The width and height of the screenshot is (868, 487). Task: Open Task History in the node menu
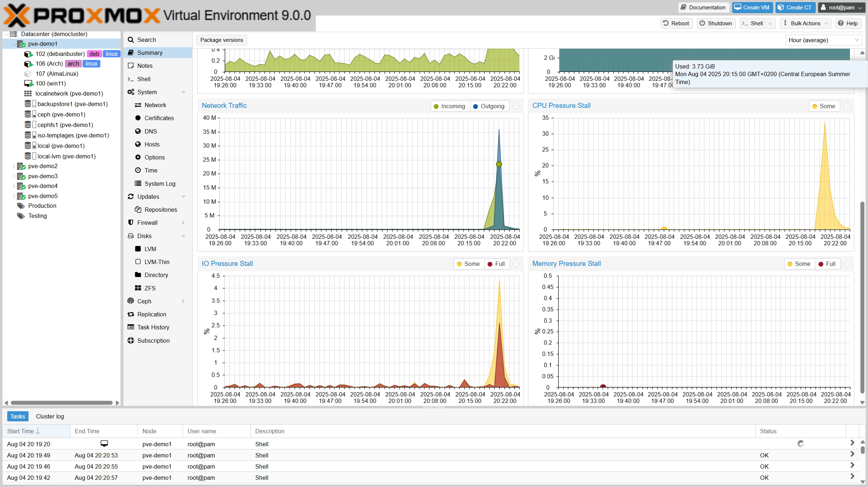pos(153,327)
